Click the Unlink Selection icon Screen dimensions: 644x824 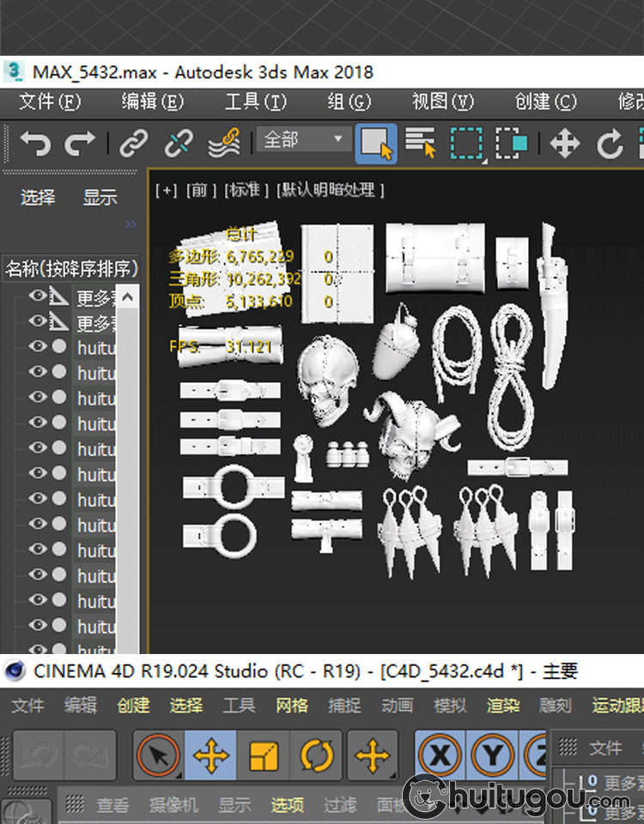(x=179, y=143)
